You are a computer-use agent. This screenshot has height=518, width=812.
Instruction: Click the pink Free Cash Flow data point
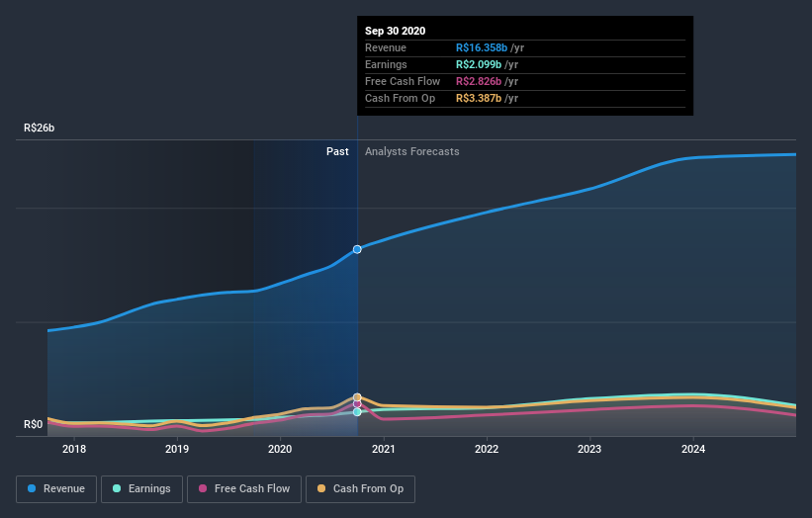(357, 403)
